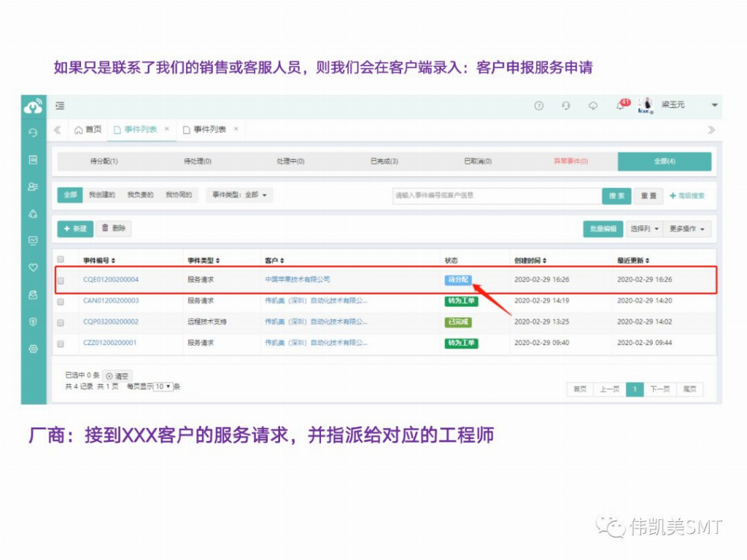
Task: Select the 待分配(1) status tab
Action: [104, 161]
